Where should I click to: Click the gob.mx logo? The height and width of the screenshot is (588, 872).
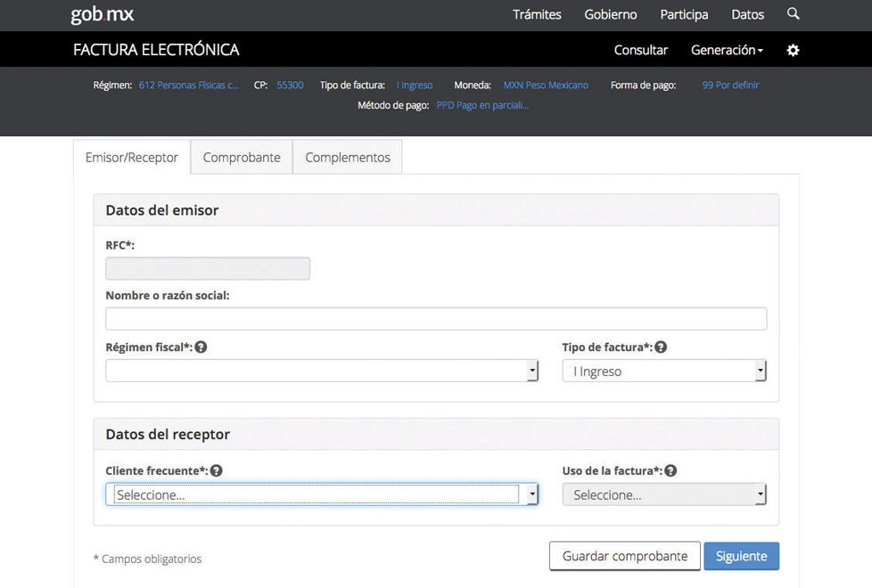(x=102, y=15)
